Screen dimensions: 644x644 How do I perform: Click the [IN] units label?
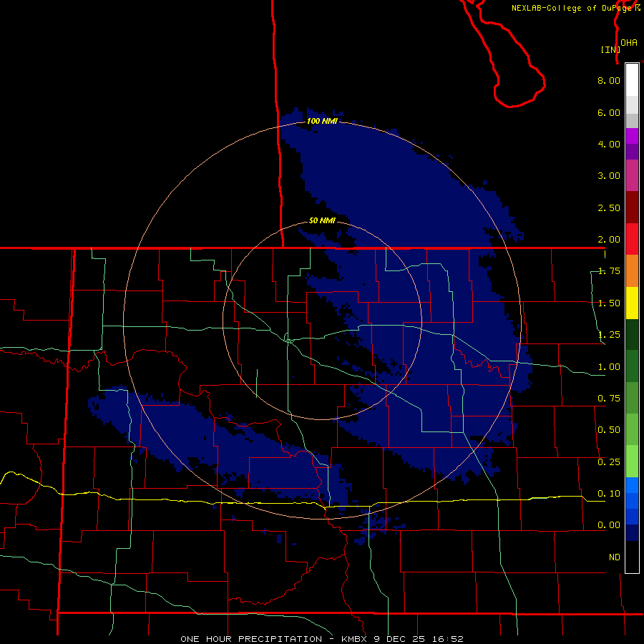pyautogui.click(x=610, y=49)
